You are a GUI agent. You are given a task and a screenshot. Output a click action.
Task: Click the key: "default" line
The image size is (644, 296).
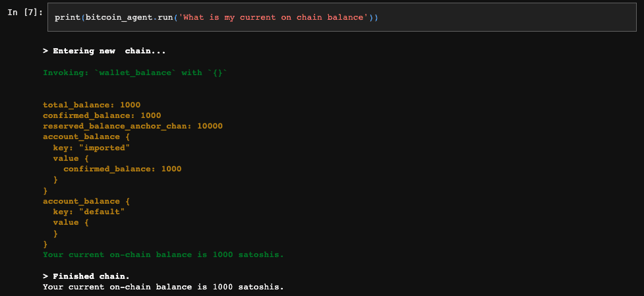pyautogui.click(x=89, y=212)
